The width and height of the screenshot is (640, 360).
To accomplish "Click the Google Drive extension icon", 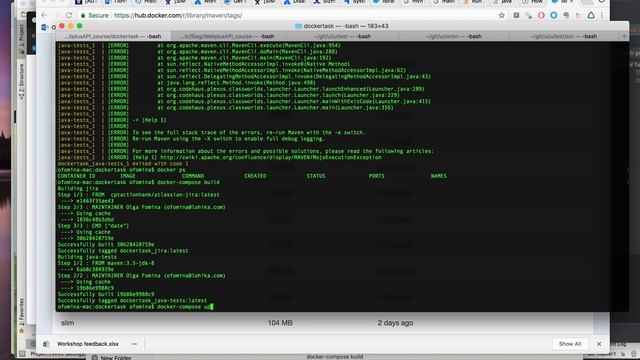I will (x=591, y=15).
